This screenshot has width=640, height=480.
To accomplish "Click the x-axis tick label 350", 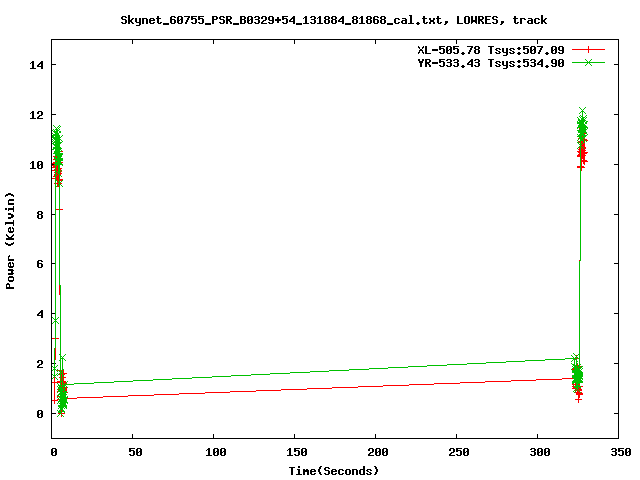I will (620, 452).
